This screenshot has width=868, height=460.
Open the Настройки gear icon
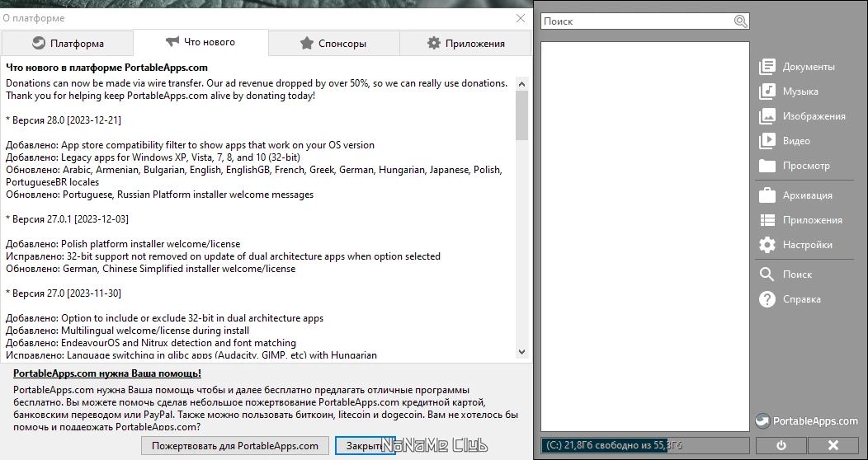tap(767, 245)
